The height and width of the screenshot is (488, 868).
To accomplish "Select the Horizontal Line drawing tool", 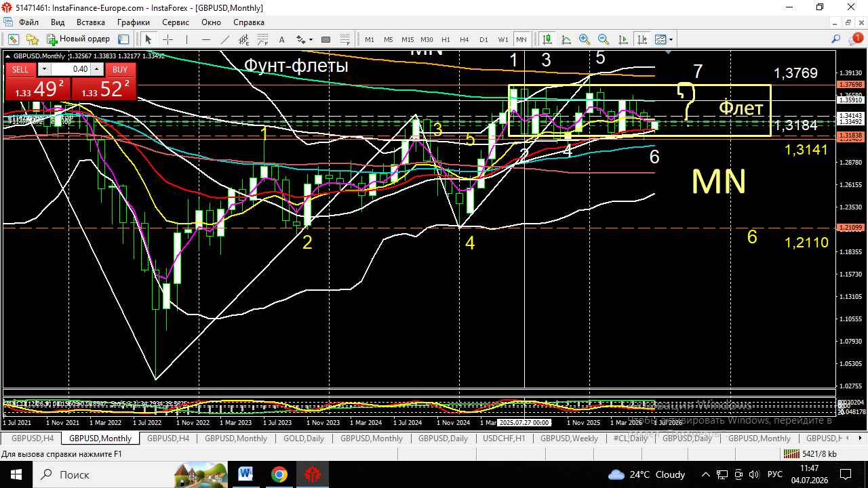I will click(x=206, y=39).
